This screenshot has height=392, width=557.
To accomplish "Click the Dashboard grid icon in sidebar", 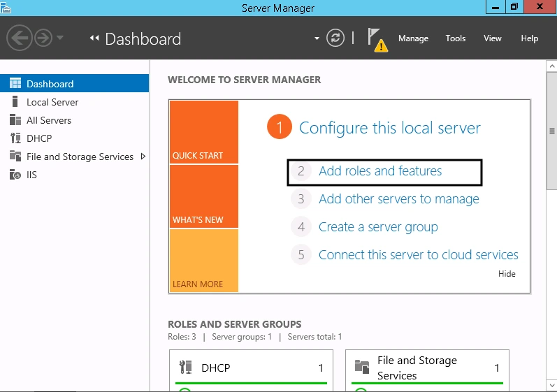I will [15, 83].
